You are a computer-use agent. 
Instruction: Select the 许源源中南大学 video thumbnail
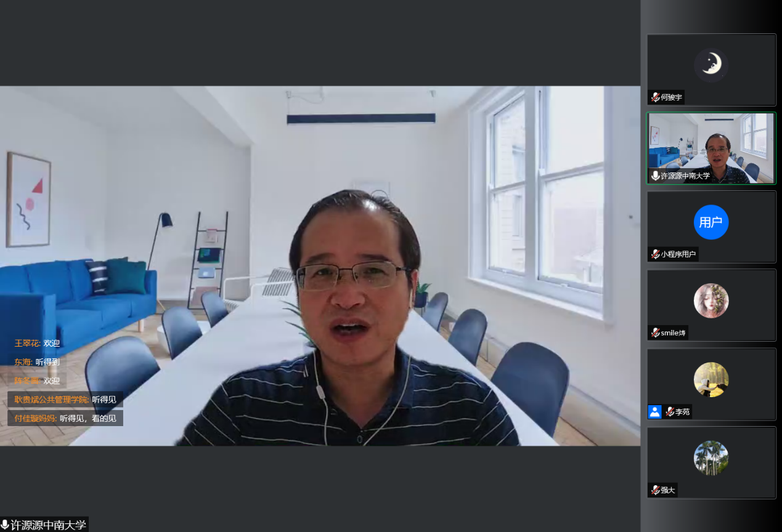click(x=711, y=148)
